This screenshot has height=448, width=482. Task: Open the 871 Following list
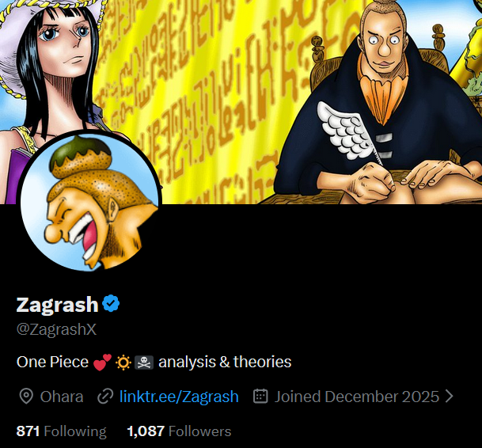[x=62, y=431]
